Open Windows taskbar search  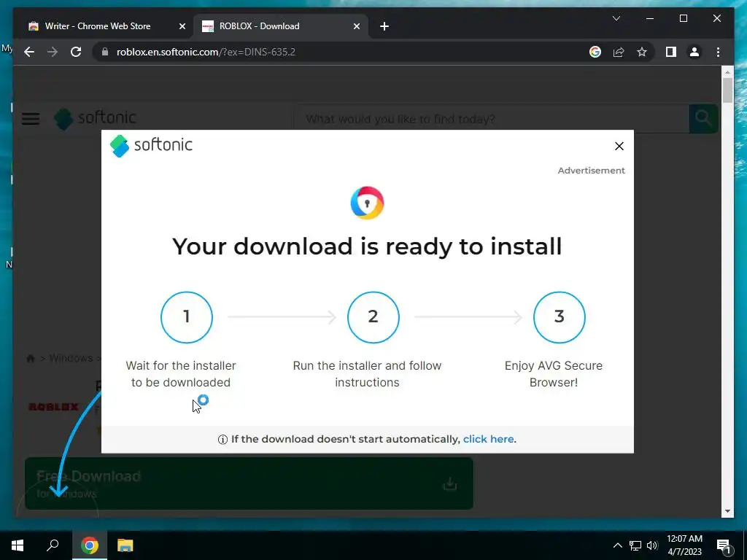53,545
